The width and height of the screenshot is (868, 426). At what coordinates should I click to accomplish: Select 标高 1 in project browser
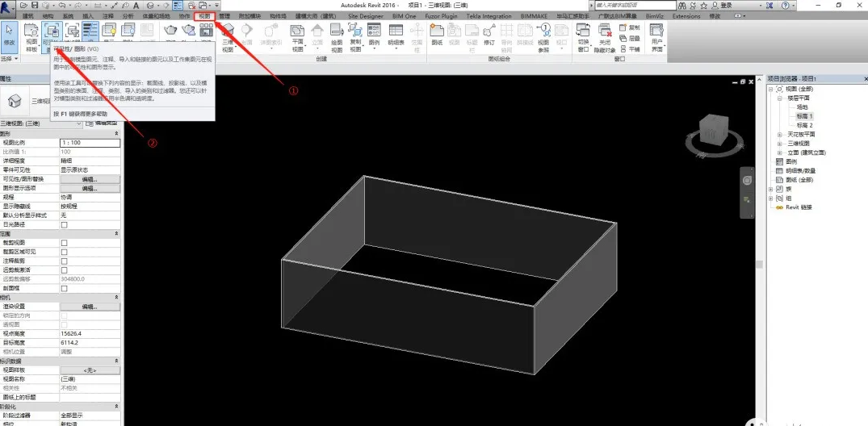804,116
